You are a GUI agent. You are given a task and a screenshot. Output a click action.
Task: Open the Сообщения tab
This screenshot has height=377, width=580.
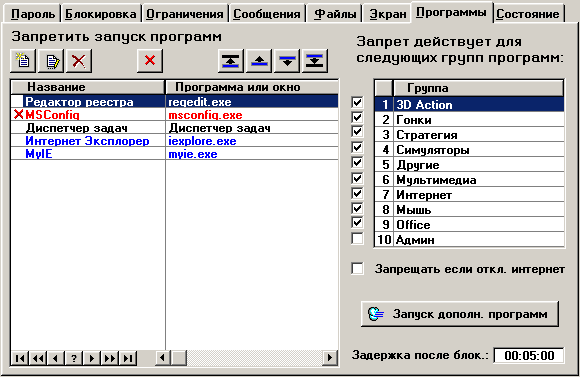click(x=267, y=14)
